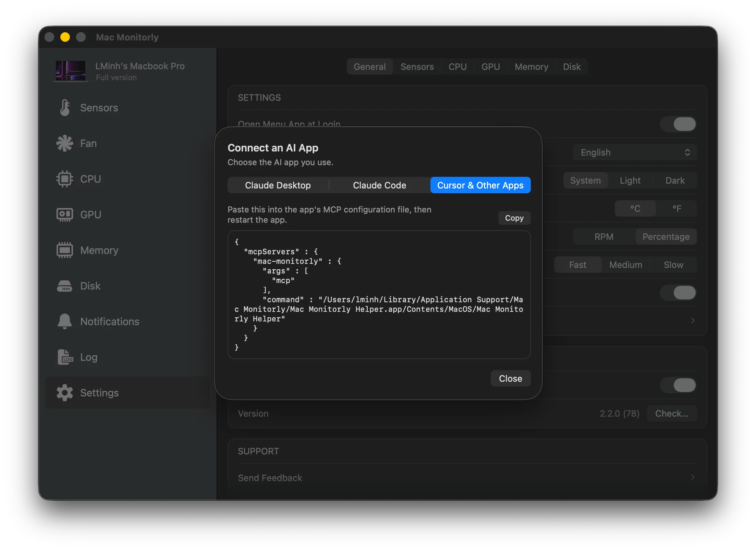Select System appearance option
756x551 pixels.
tap(585, 180)
